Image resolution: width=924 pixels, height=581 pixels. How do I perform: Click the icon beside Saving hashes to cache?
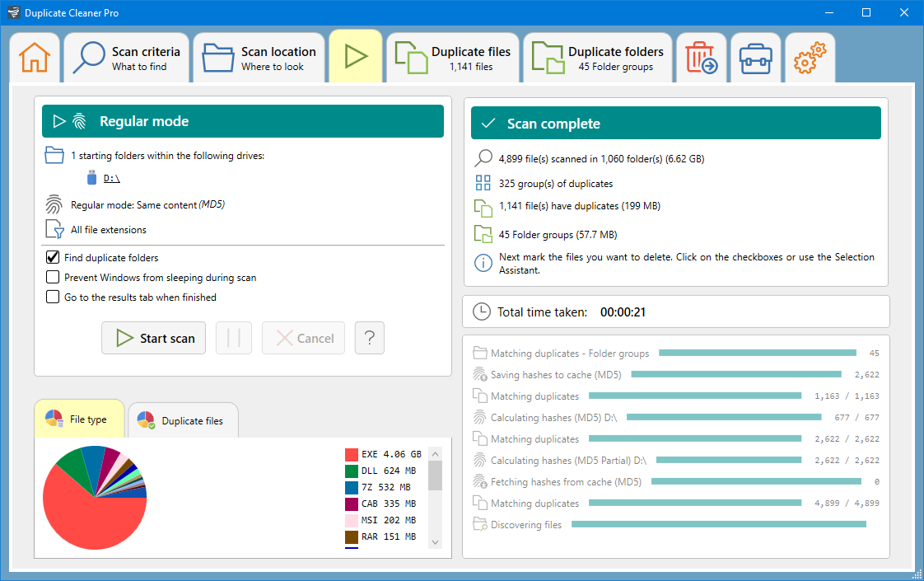[480, 374]
